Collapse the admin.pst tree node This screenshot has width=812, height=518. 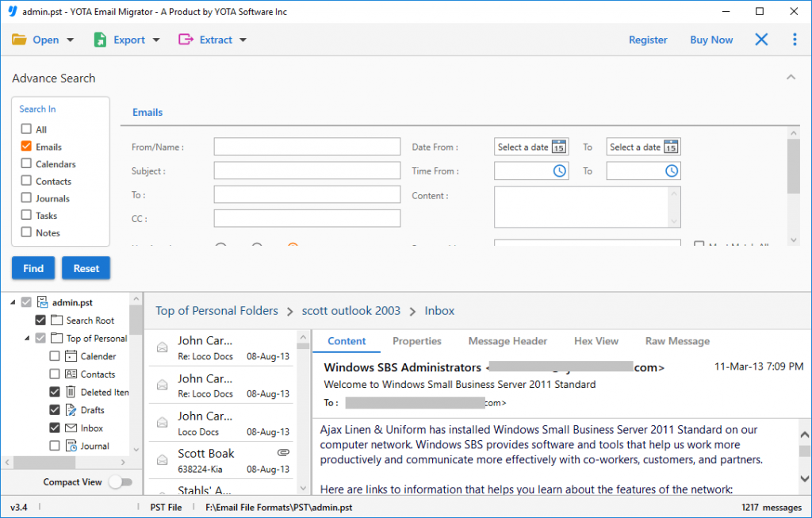click(13, 302)
